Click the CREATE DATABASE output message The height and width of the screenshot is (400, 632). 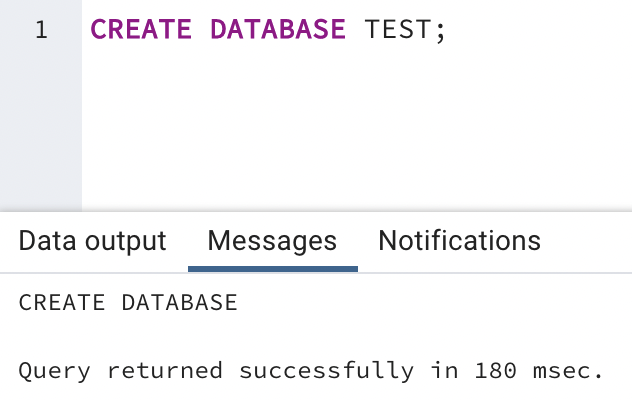coord(128,302)
